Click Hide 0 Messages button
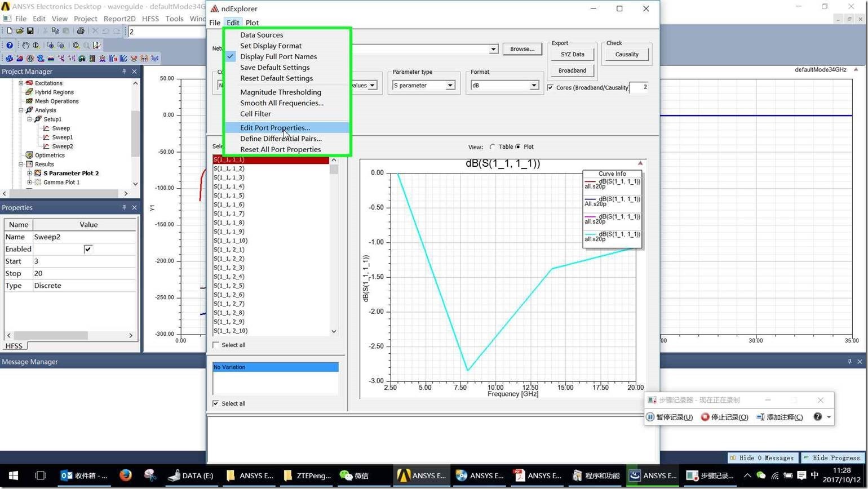This screenshot has width=868, height=489. pos(763,458)
